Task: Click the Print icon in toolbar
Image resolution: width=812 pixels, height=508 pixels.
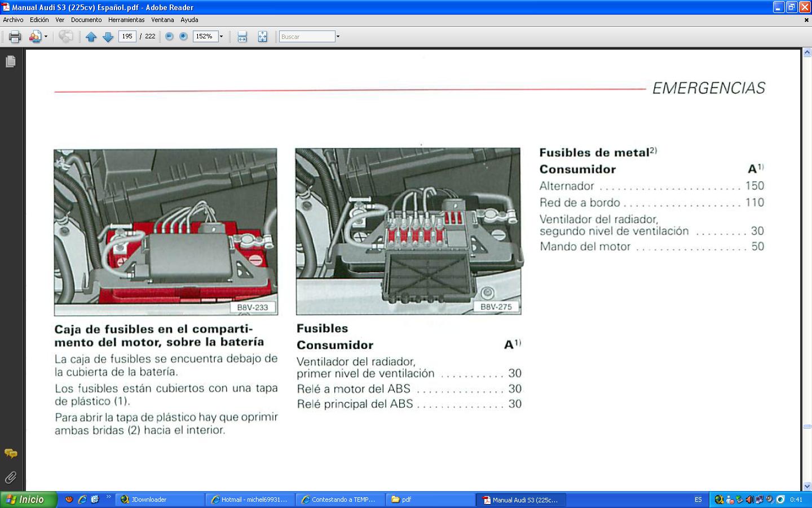Action: pos(15,37)
